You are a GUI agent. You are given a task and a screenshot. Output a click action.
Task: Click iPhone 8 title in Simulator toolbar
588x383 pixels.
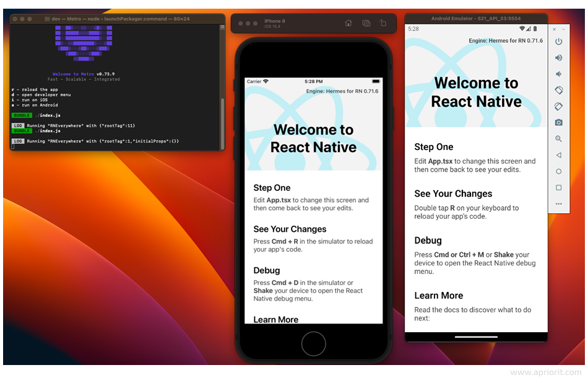pyautogui.click(x=274, y=21)
